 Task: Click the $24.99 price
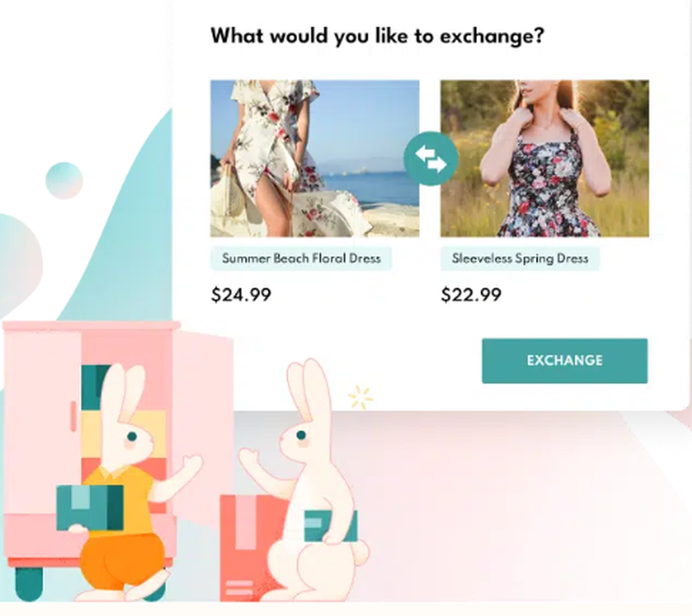241,295
